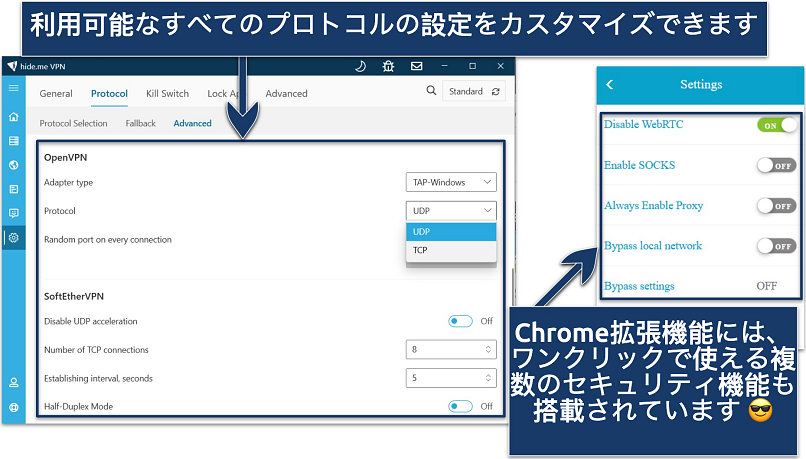Close the hide.me VPN window

tap(500, 66)
